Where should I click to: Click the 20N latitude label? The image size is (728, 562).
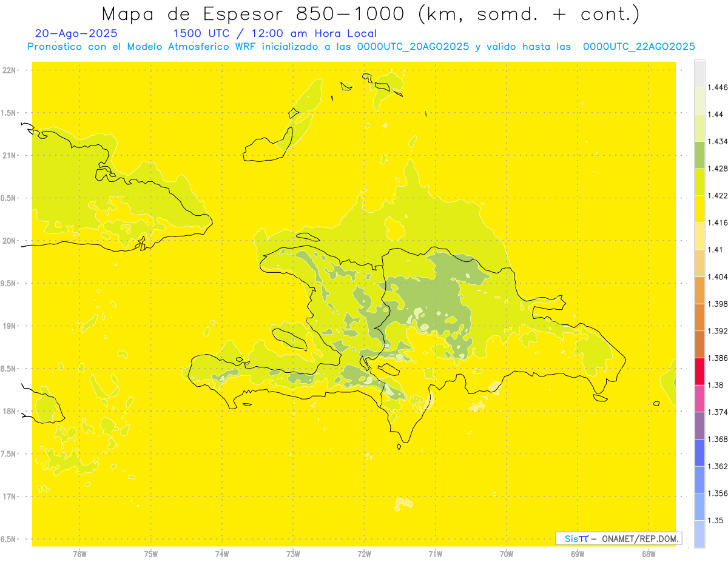[x=10, y=241]
